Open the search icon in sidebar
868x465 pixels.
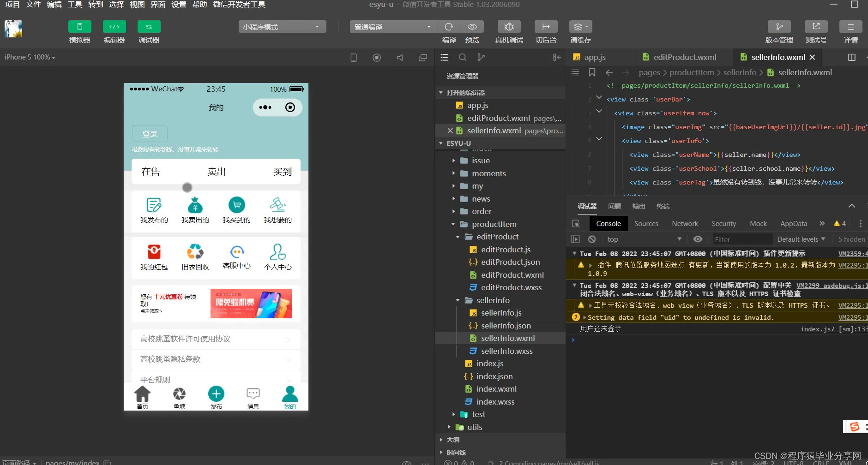463,57
